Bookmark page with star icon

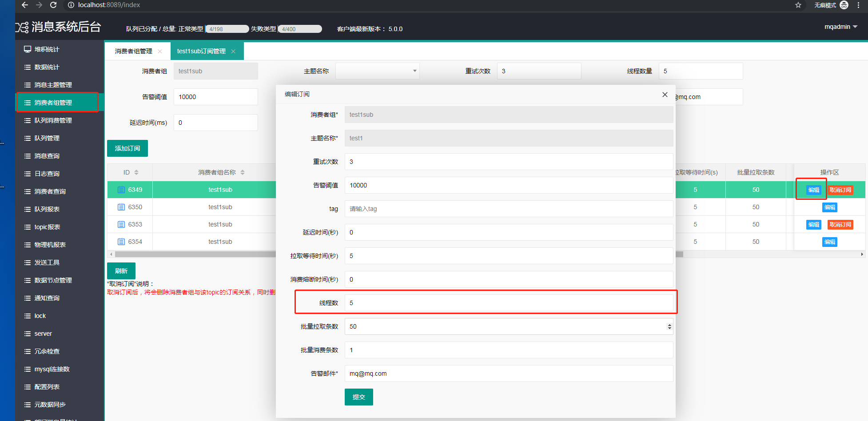[x=798, y=5]
